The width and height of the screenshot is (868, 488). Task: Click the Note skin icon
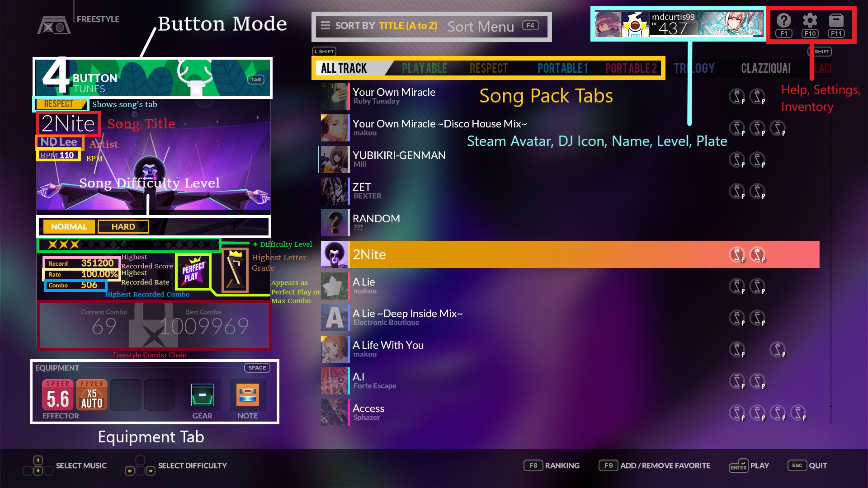(x=248, y=395)
